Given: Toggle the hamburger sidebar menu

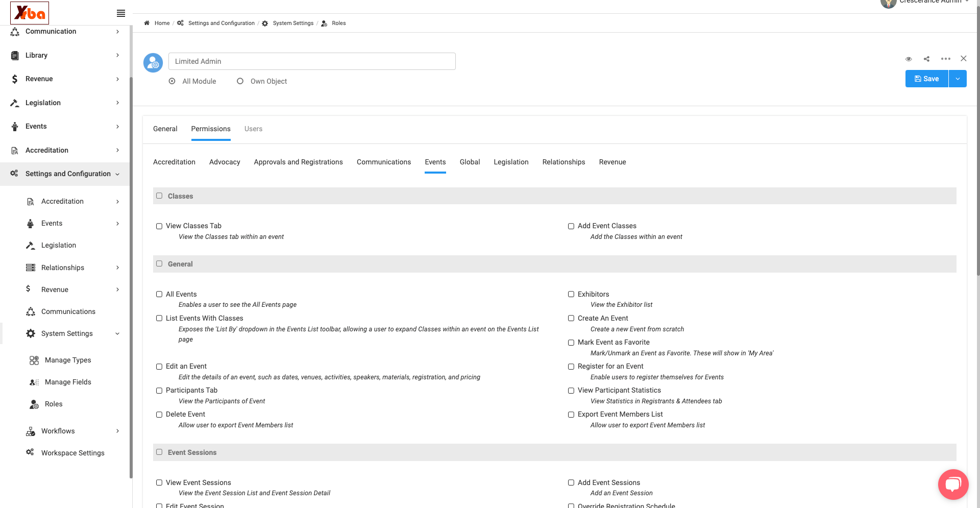Looking at the screenshot, I should pos(121,13).
